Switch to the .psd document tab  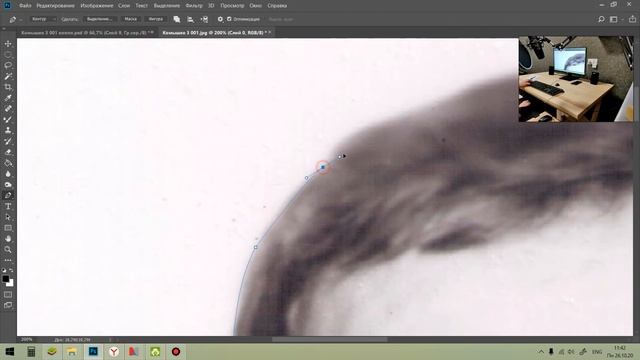87,32
